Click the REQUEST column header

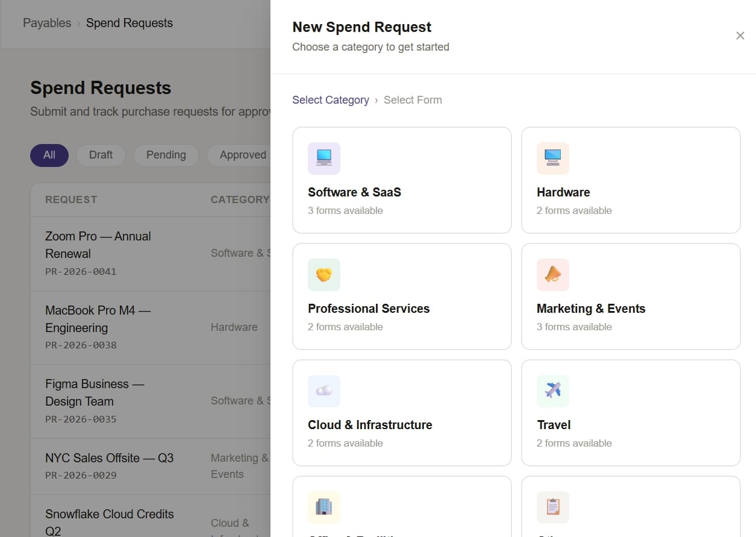[x=71, y=199]
